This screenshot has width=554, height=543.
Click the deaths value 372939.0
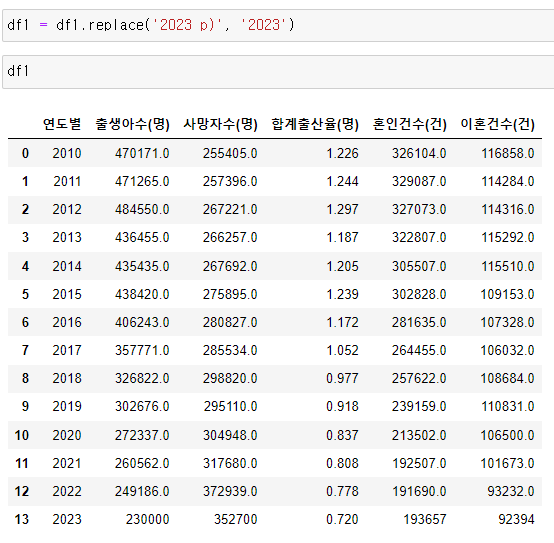[x=230, y=491]
